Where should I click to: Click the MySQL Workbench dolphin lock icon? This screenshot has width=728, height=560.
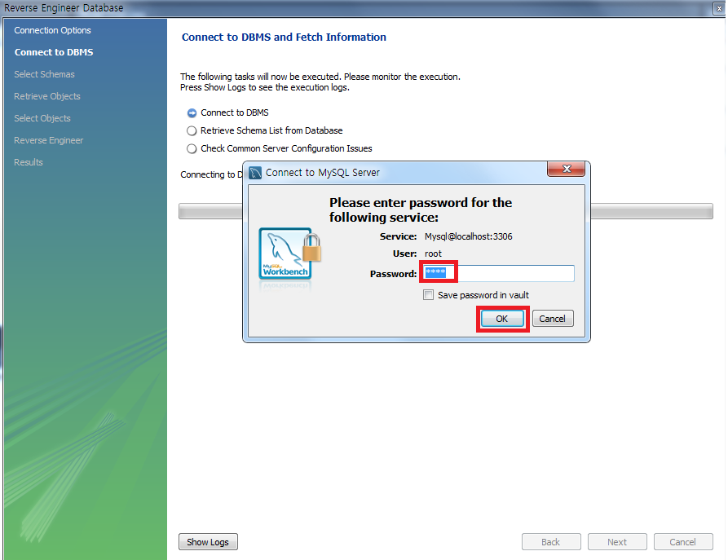289,254
